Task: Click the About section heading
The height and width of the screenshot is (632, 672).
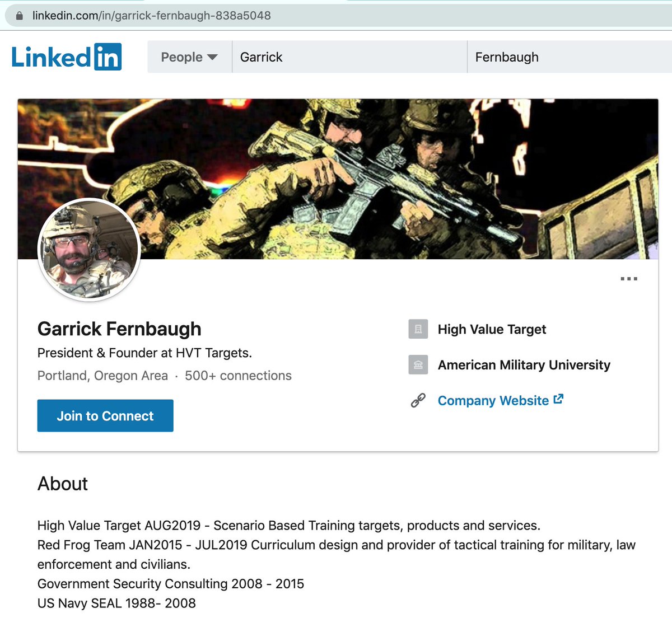Action: pos(63,484)
